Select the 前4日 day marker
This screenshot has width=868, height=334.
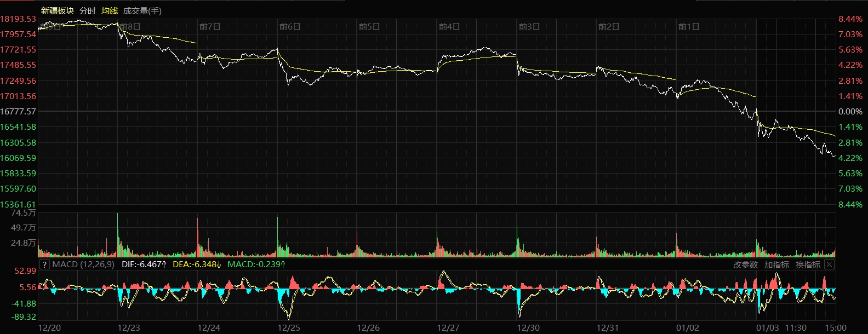(449, 26)
